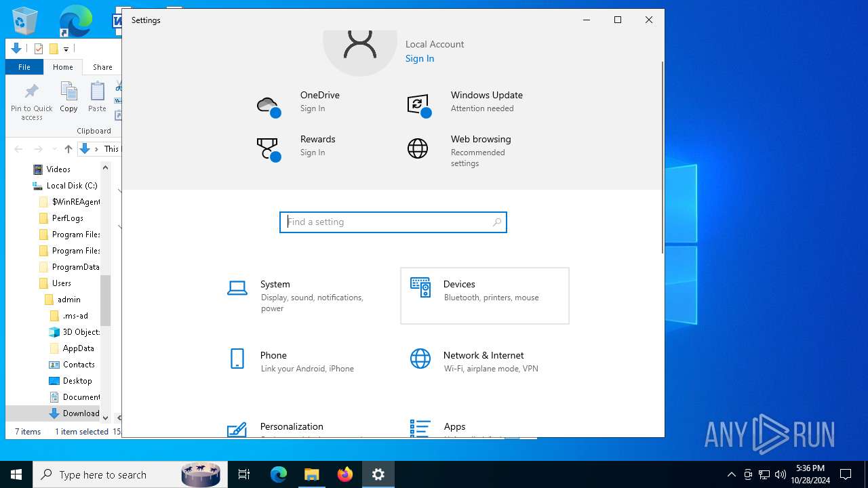Image resolution: width=868 pixels, height=488 pixels.
Task: Click the Network & Internet globe icon
Action: [x=420, y=359]
